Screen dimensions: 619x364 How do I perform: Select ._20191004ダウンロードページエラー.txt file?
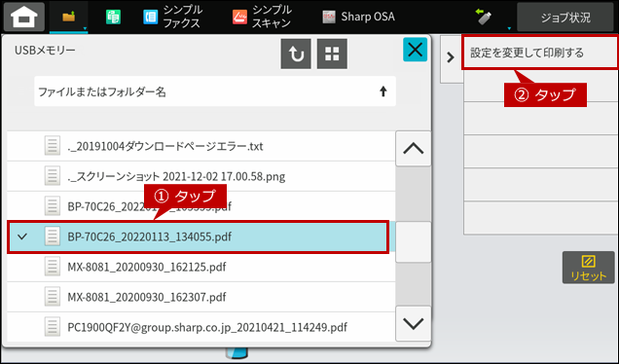(200, 146)
